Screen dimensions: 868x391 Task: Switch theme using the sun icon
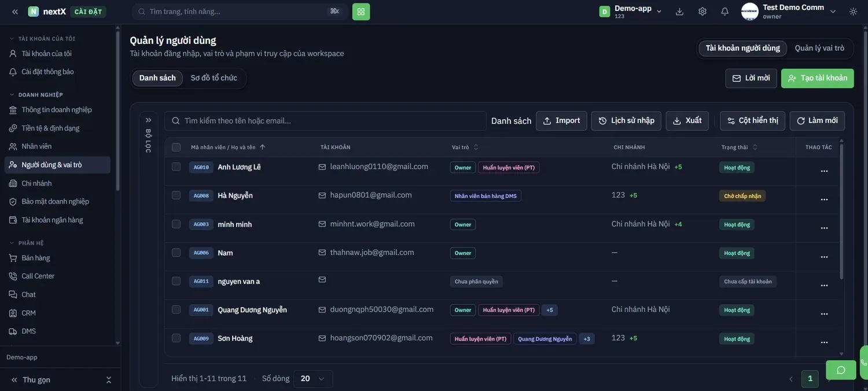(x=853, y=12)
